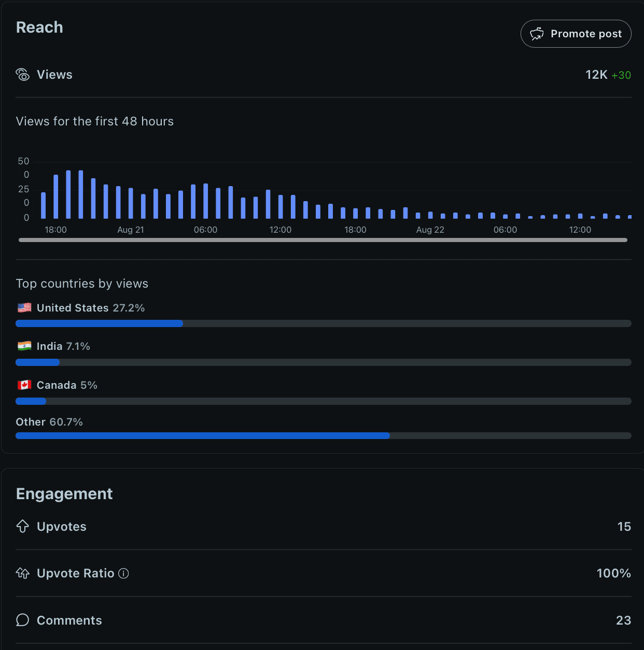Image resolution: width=644 pixels, height=650 pixels.
Task: Click the 12K views count
Action: (x=596, y=75)
